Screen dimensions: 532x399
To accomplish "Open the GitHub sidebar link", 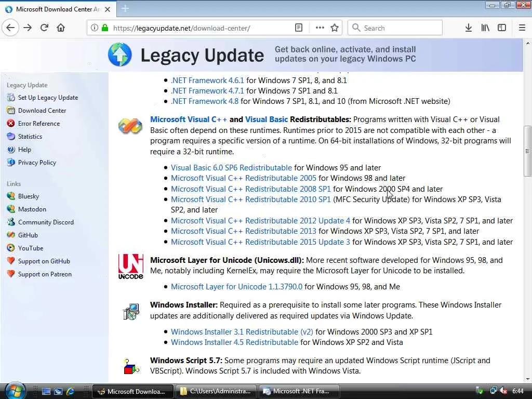I will (28, 235).
